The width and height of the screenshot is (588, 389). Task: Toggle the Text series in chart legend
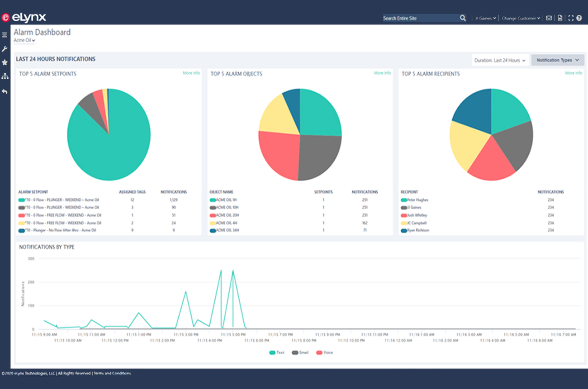(x=277, y=352)
